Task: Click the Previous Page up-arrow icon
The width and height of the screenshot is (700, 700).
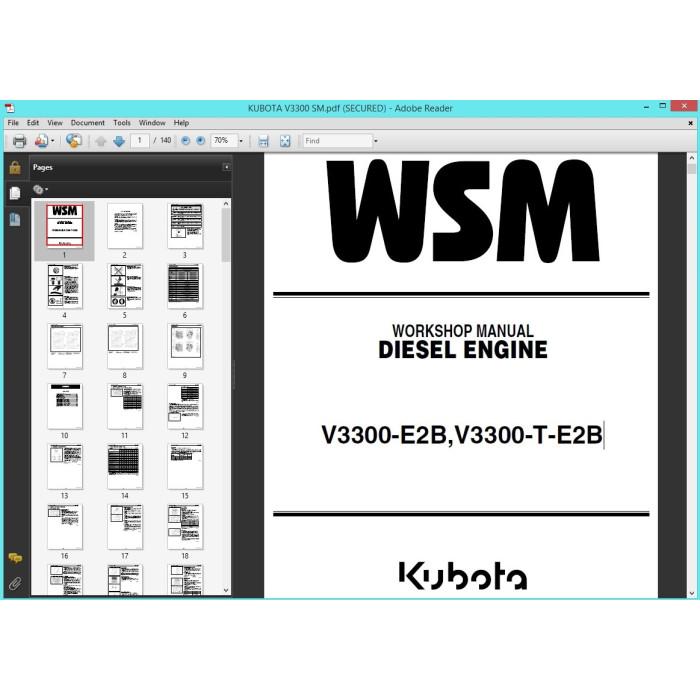Action: click(x=101, y=141)
